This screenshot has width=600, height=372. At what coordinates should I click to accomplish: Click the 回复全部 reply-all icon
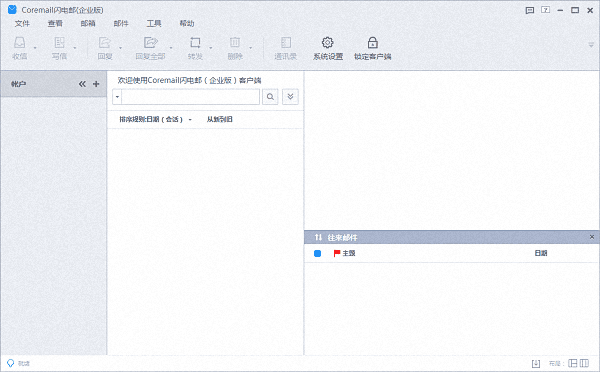(150, 43)
